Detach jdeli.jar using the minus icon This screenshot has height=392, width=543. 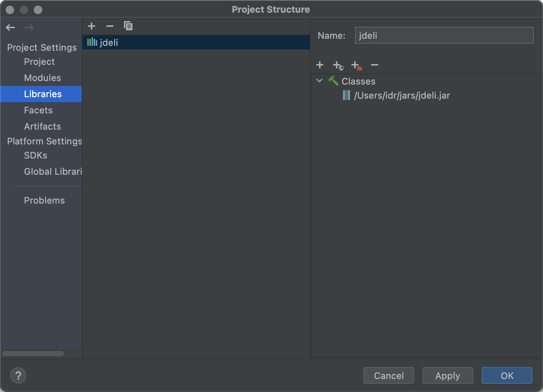[x=375, y=65]
